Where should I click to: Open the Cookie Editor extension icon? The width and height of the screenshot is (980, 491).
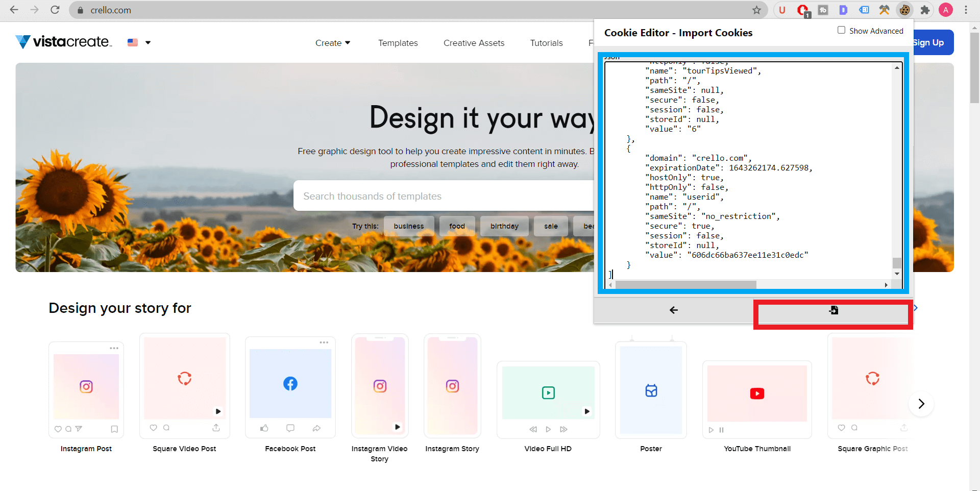coord(904,10)
